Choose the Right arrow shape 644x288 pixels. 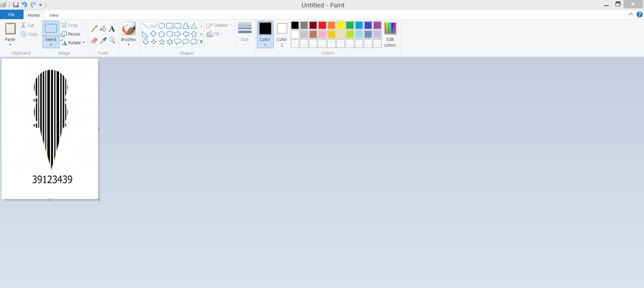click(178, 34)
